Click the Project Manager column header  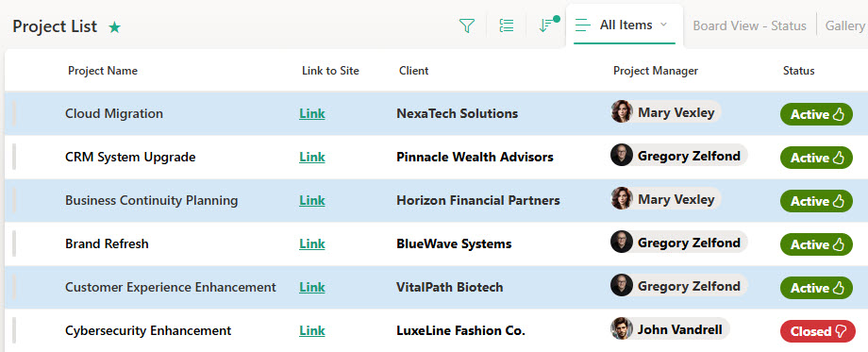pos(656,71)
